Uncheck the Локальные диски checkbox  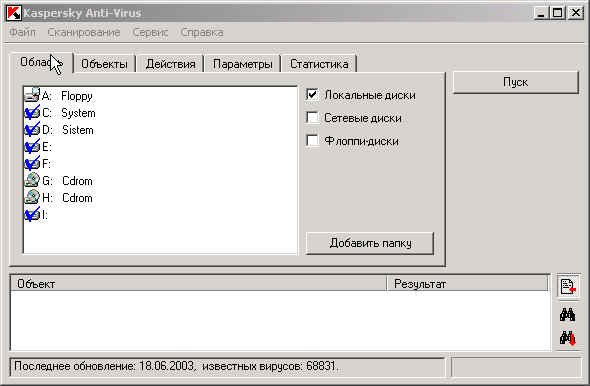312,94
